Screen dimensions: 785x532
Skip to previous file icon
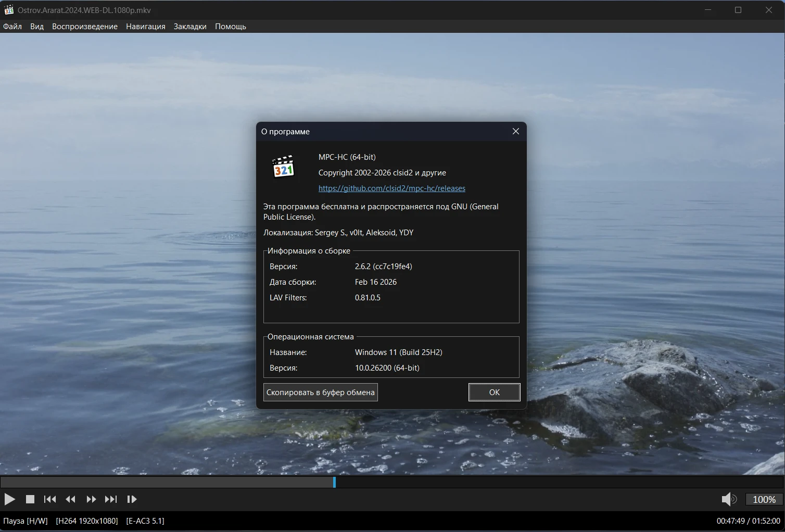[50, 499]
